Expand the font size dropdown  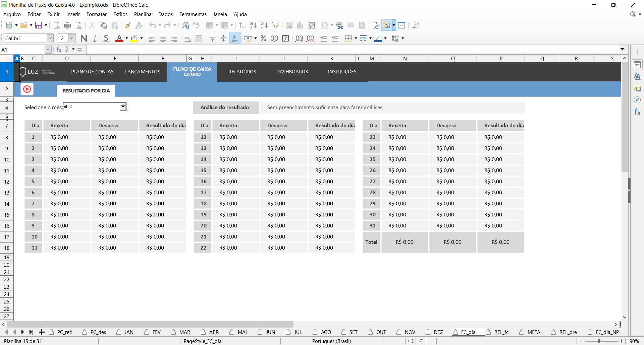pos(71,39)
